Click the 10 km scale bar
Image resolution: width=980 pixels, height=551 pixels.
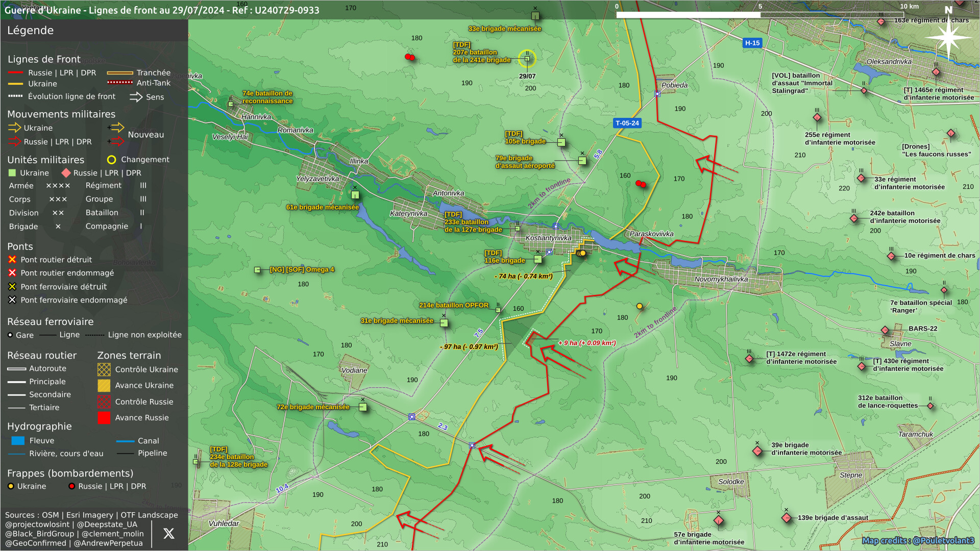pyautogui.click(x=761, y=15)
